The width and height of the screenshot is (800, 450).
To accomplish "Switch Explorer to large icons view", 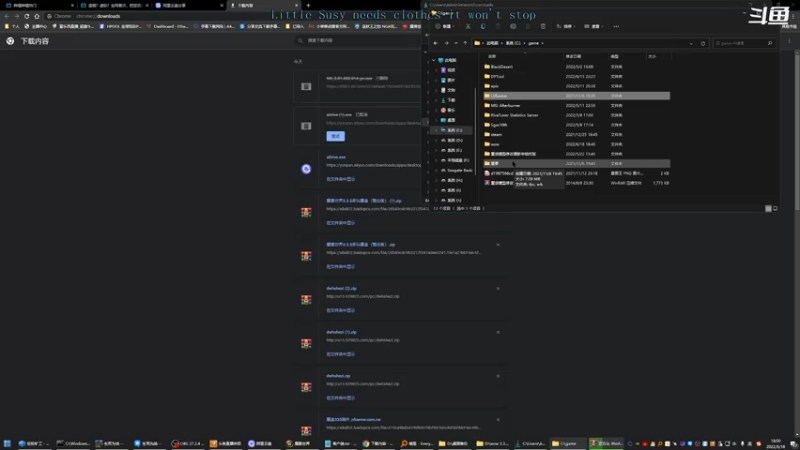I will [775, 208].
